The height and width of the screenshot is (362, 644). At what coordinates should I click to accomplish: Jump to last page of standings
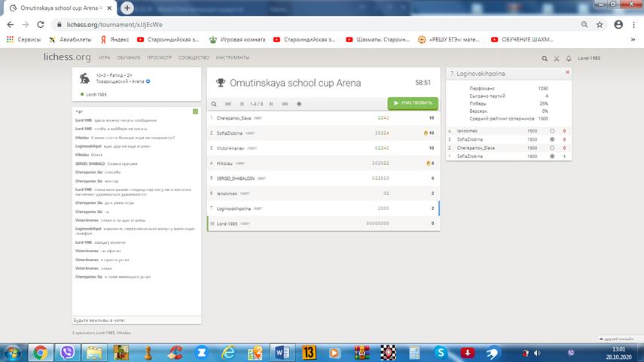tap(286, 104)
